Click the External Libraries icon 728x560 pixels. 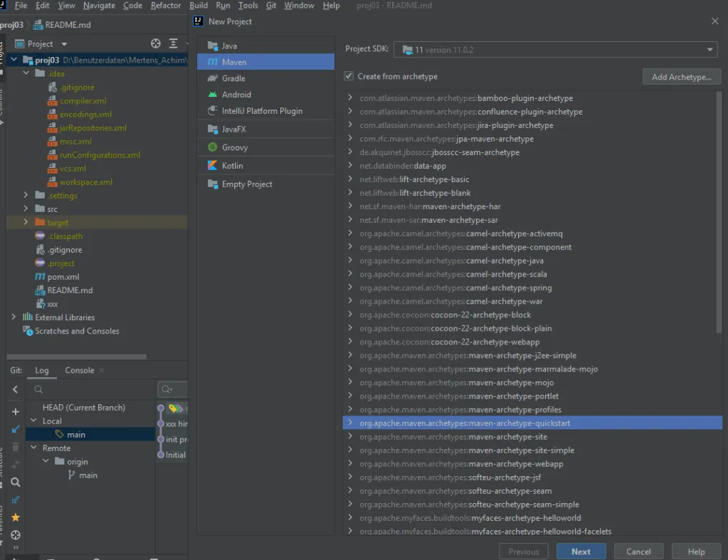(27, 317)
